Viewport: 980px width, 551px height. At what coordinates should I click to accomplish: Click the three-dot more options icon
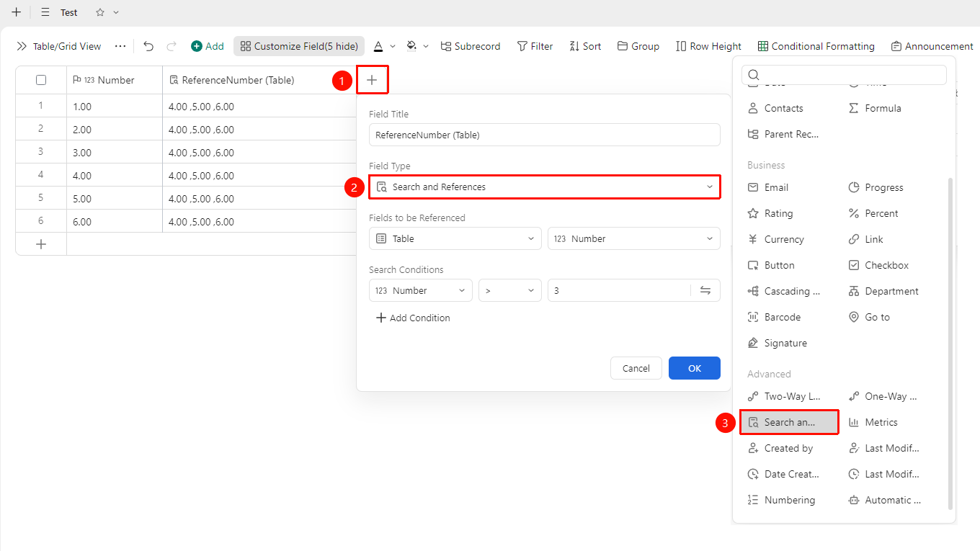(x=120, y=46)
